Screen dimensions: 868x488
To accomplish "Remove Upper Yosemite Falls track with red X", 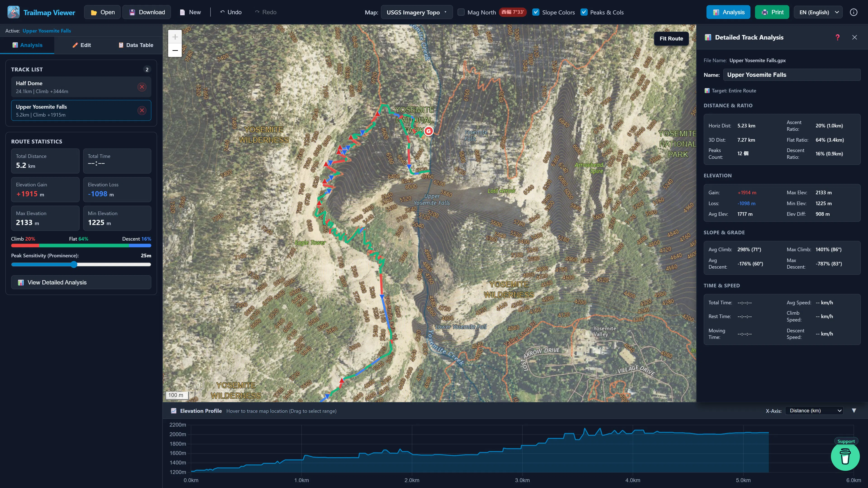I will [142, 110].
